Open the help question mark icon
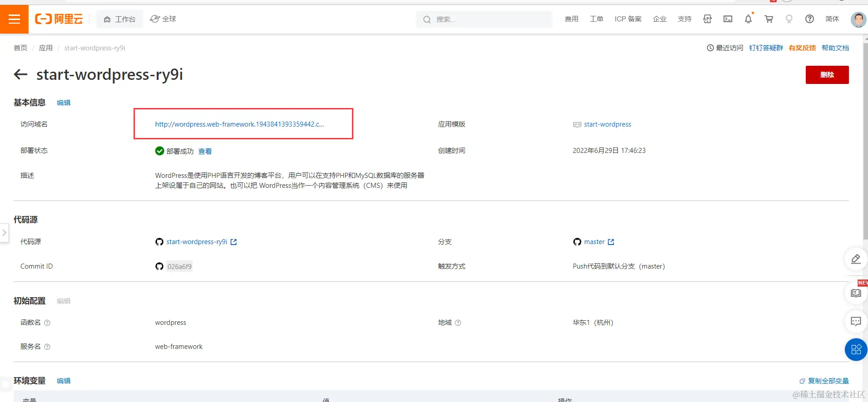Viewport: 868px width, 402px height. [x=809, y=19]
